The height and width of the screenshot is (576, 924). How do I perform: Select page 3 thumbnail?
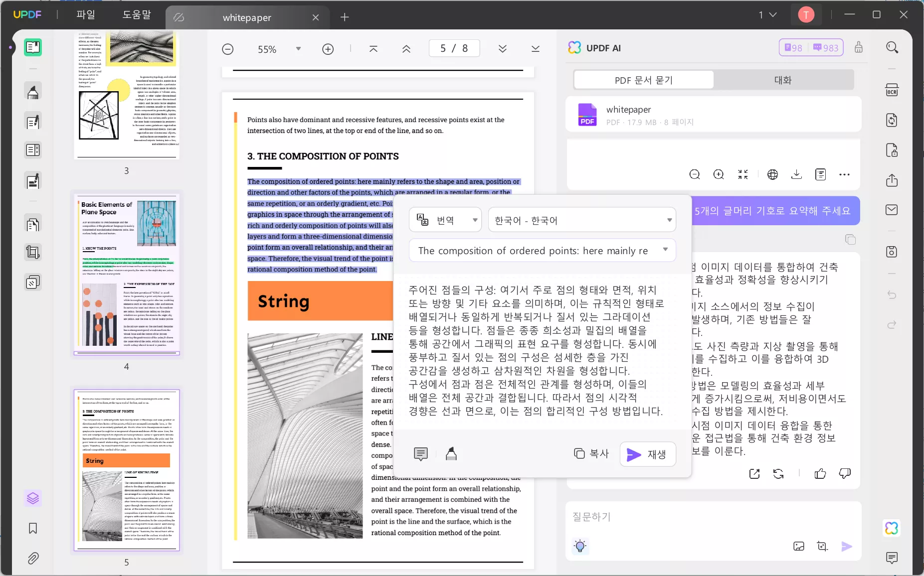click(127, 95)
